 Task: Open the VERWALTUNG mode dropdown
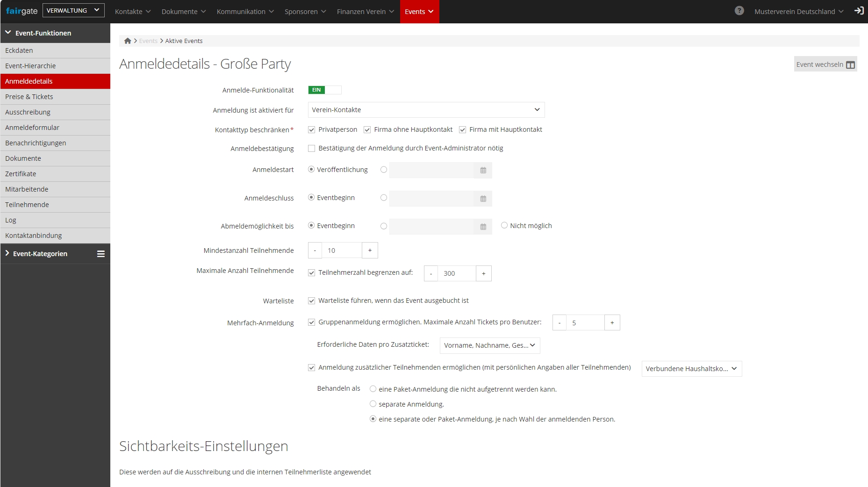point(73,10)
